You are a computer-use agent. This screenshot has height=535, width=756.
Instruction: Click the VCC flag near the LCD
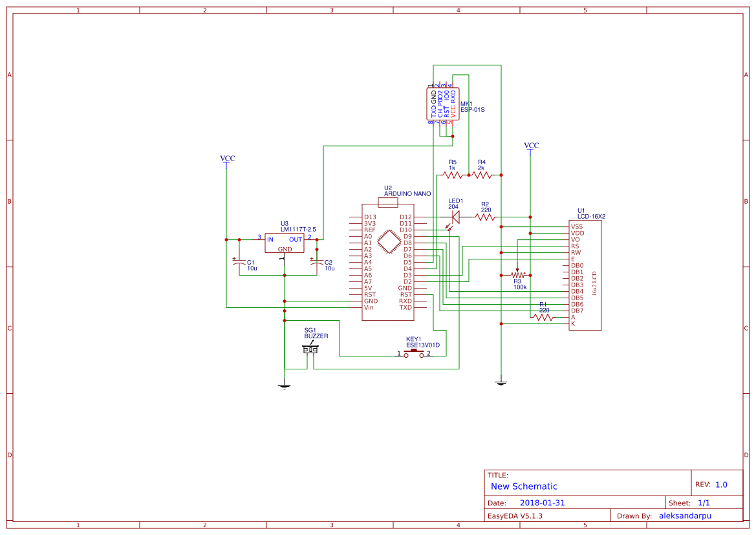530,147
